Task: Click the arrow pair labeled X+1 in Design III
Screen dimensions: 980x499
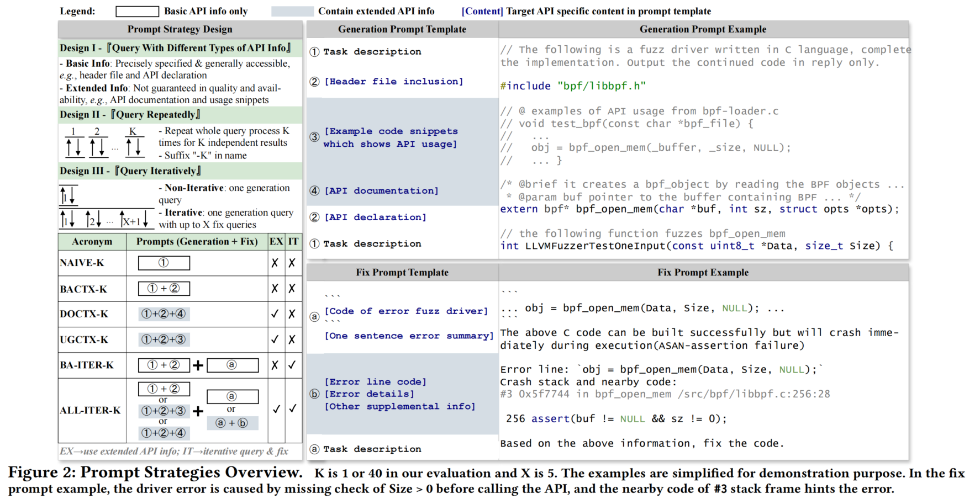Action: tap(135, 219)
